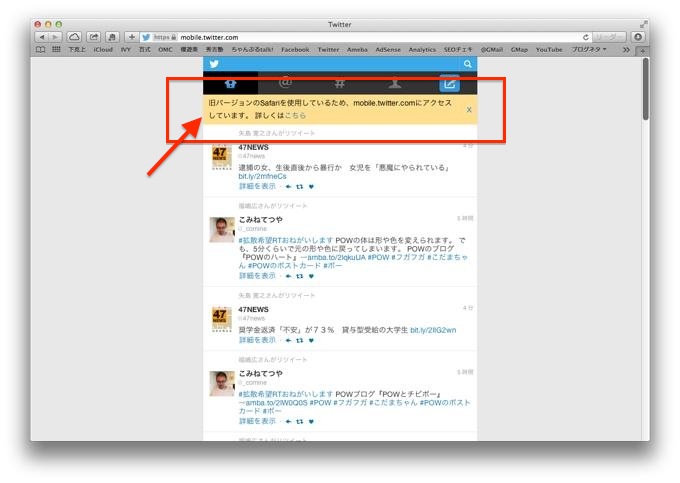Retweet the first 47NEWS tweet
This screenshot has height=483, width=680.
[x=300, y=186]
